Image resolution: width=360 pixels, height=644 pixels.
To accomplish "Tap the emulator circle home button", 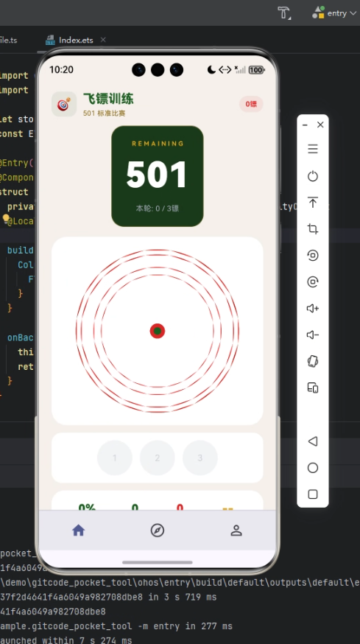I will point(313,468).
